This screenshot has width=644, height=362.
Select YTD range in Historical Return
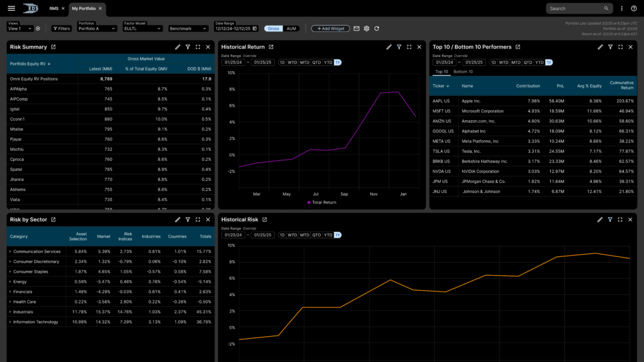(328, 63)
